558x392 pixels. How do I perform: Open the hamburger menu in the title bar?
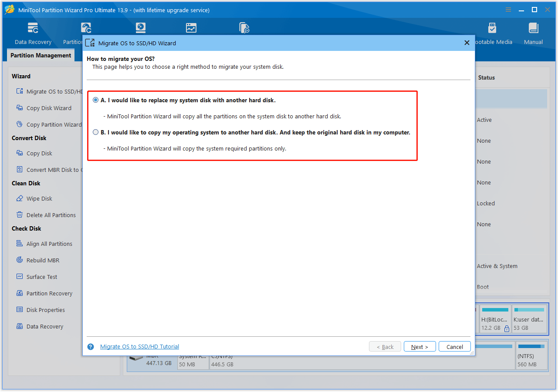[508, 10]
